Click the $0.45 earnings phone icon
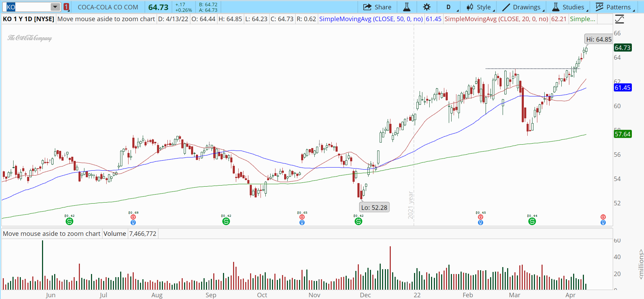This screenshot has height=299, width=644. point(481,217)
